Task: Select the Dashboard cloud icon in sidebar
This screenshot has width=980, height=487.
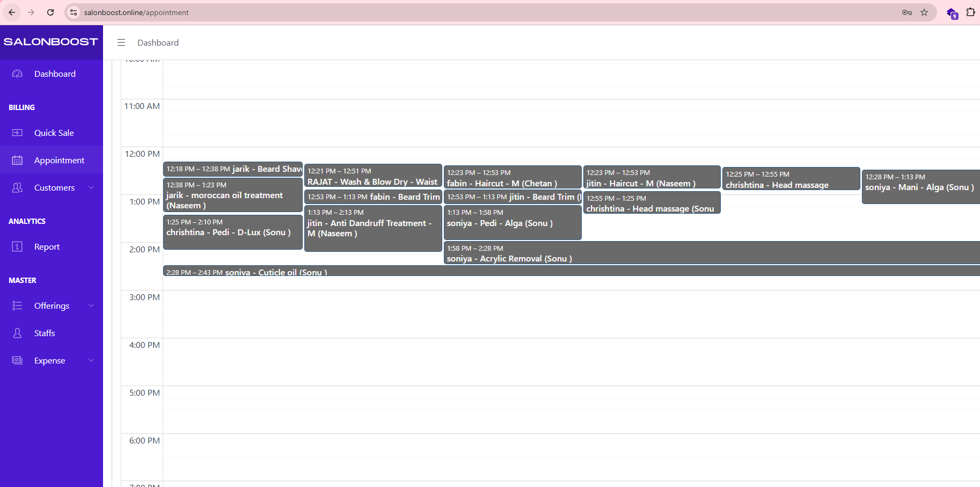Action: click(17, 74)
